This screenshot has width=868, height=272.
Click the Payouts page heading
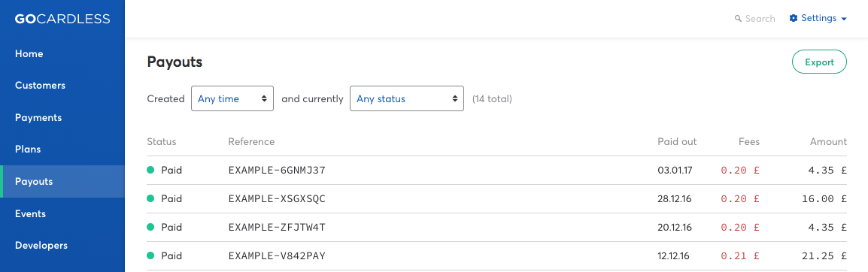[175, 62]
